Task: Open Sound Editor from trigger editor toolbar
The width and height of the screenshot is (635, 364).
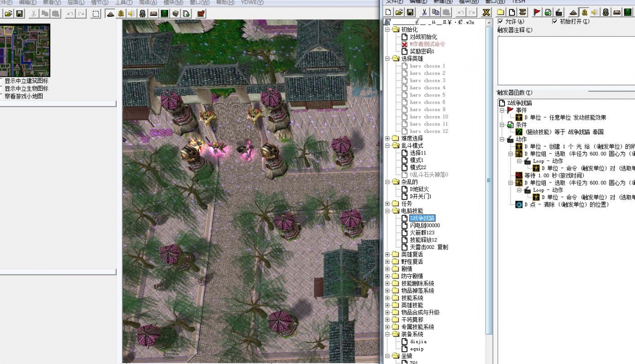Action: tap(595, 12)
